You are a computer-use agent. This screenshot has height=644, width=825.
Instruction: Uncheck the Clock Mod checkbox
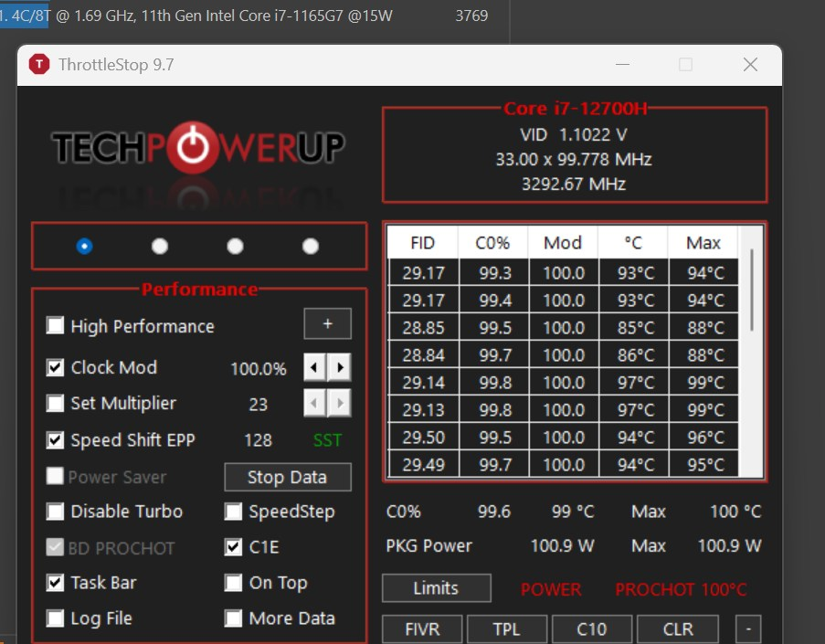pyautogui.click(x=55, y=366)
